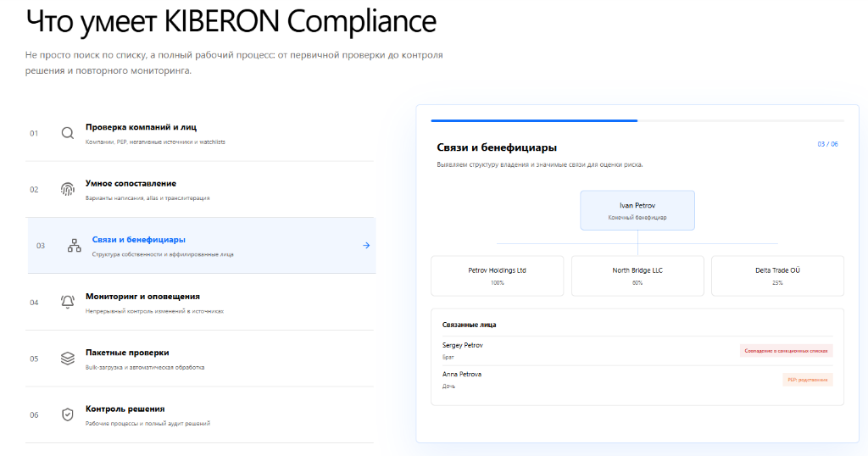Open the Умное сопоставление item
868x456 pixels.
click(199, 189)
